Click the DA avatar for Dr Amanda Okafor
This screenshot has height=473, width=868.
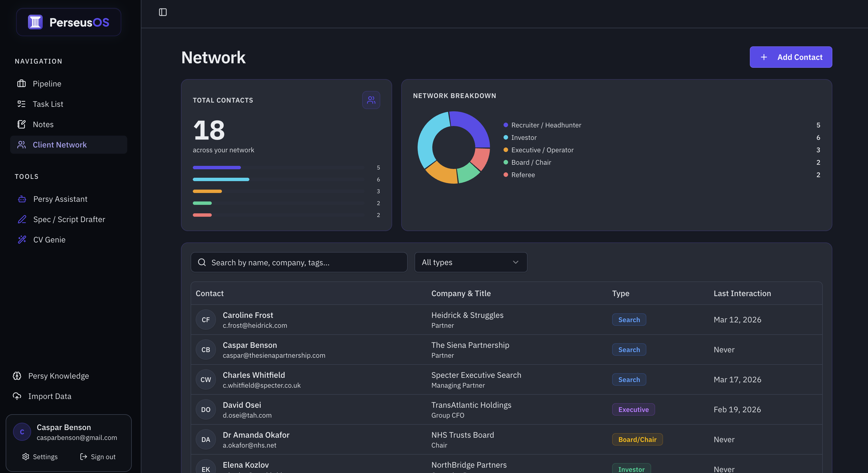click(206, 440)
